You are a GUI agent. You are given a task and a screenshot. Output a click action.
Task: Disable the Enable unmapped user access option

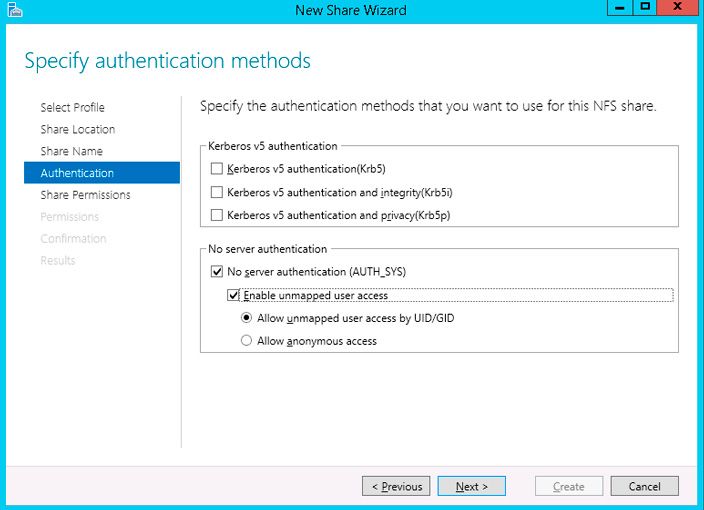pos(234,295)
